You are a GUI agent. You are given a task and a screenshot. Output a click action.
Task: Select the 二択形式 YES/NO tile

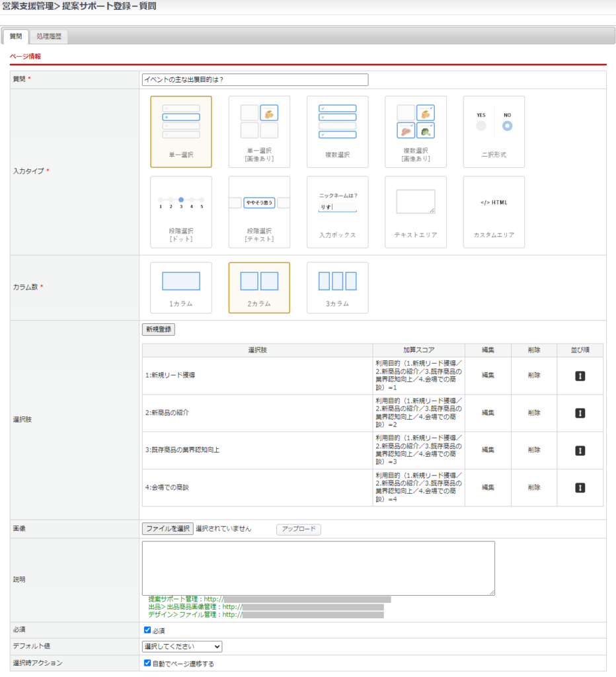(494, 132)
